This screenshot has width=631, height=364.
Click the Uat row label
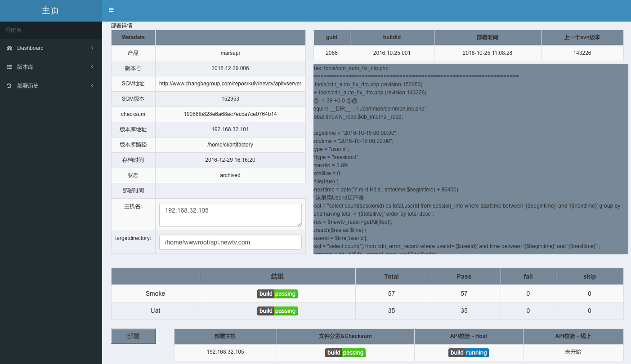156,311
